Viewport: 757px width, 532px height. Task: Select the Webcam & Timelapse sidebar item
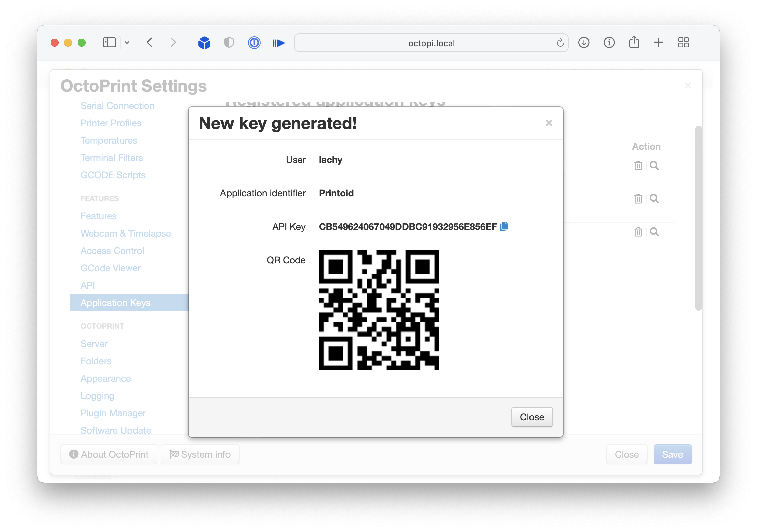[126, 233]
